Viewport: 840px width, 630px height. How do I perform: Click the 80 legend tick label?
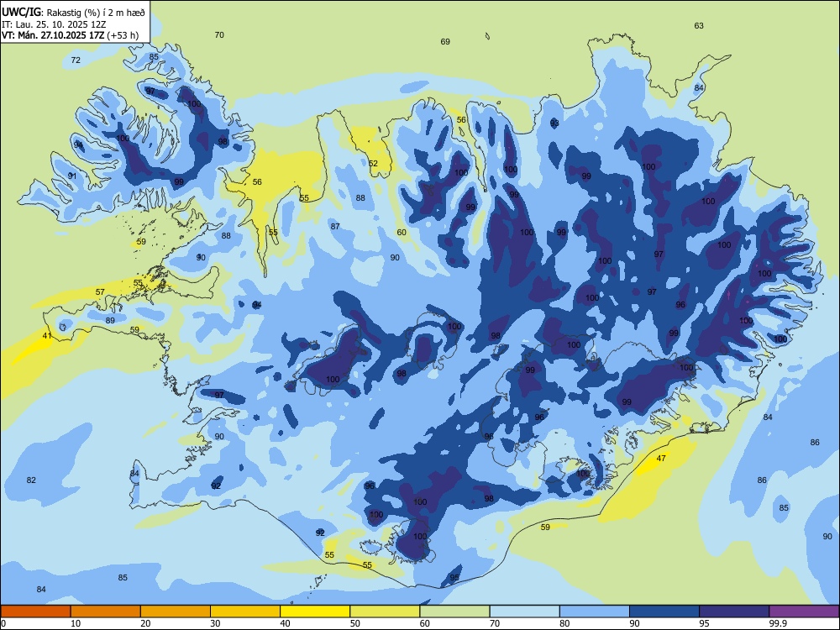point(564,623)
